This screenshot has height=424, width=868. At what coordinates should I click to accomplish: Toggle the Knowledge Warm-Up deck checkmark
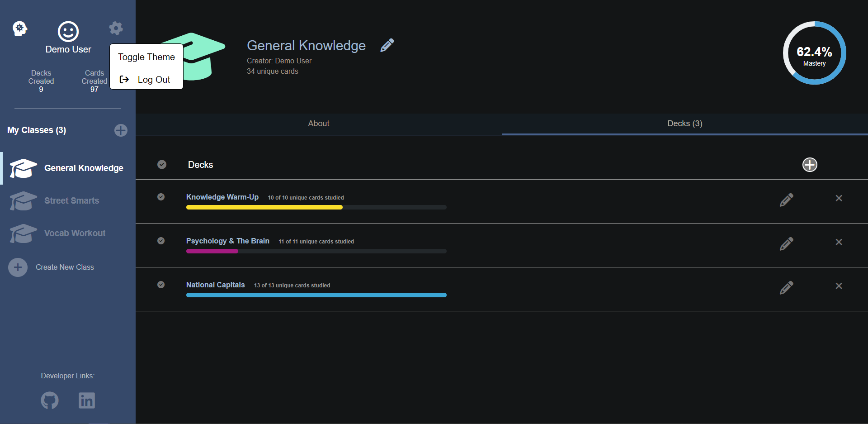(161, 197)
